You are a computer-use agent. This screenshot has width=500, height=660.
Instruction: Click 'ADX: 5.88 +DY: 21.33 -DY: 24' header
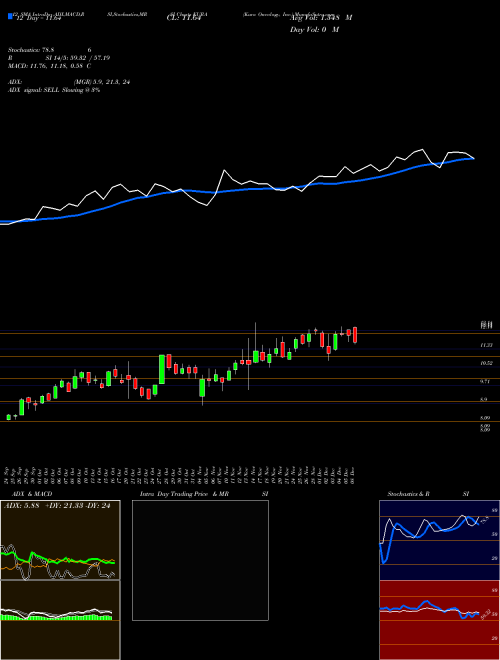[57, 506]
